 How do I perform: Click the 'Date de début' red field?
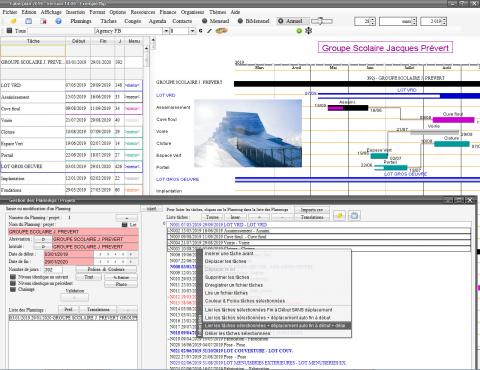69,254
